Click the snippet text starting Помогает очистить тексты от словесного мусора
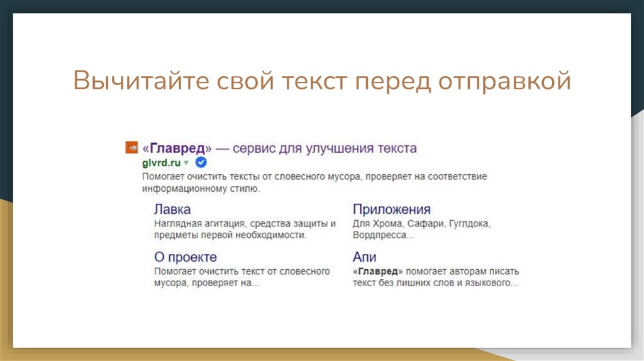644x361 pixels. pyautogui.click(x=314, y=177)
